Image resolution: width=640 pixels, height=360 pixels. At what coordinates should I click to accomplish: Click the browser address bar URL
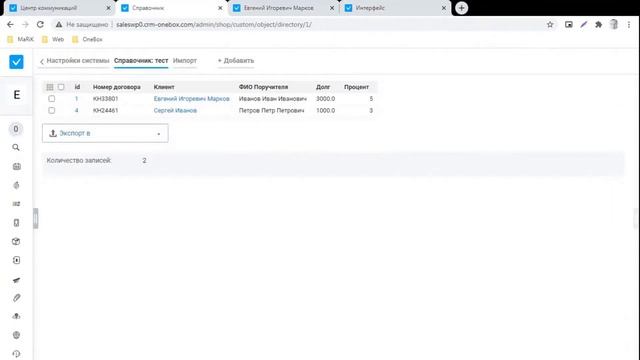point(214,24)
